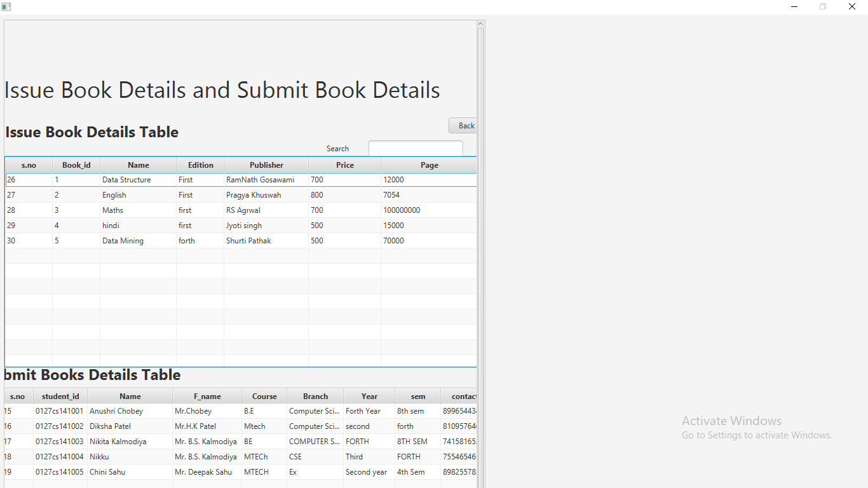Sort by the student_id column header
This screenshot has height=488, width=868.
(60, 396)
